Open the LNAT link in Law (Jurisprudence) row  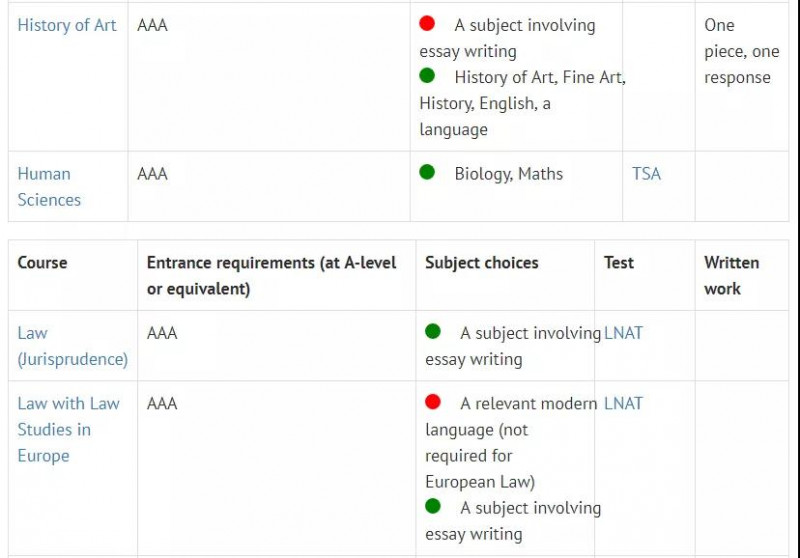click(623, 333)
